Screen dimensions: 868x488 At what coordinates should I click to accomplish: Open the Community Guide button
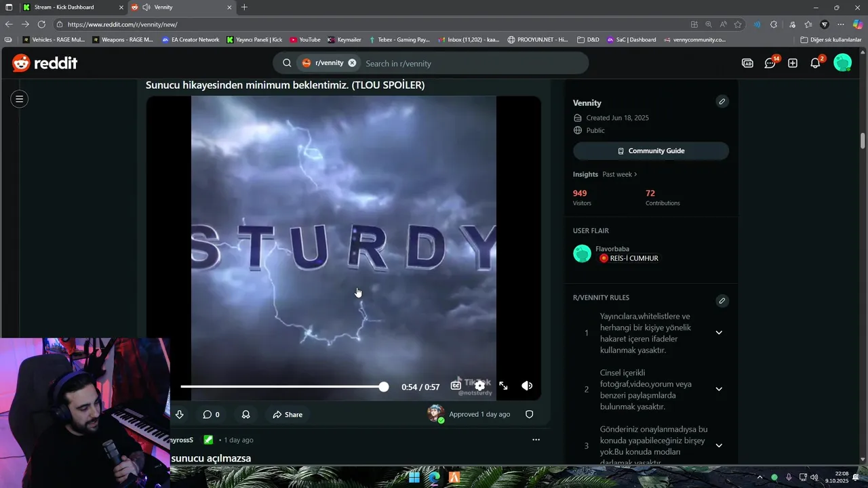click(651, 151)
